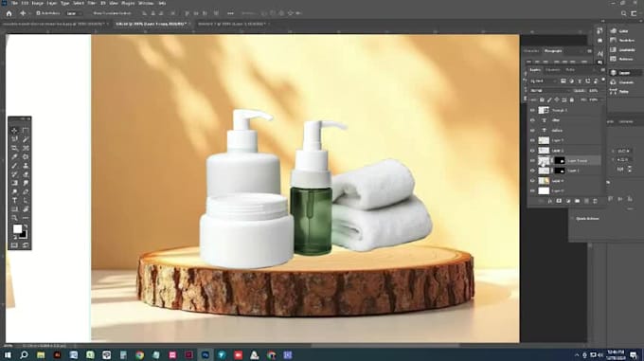Switch to the first document tab
644x361 pixels.
coord(55,24)
